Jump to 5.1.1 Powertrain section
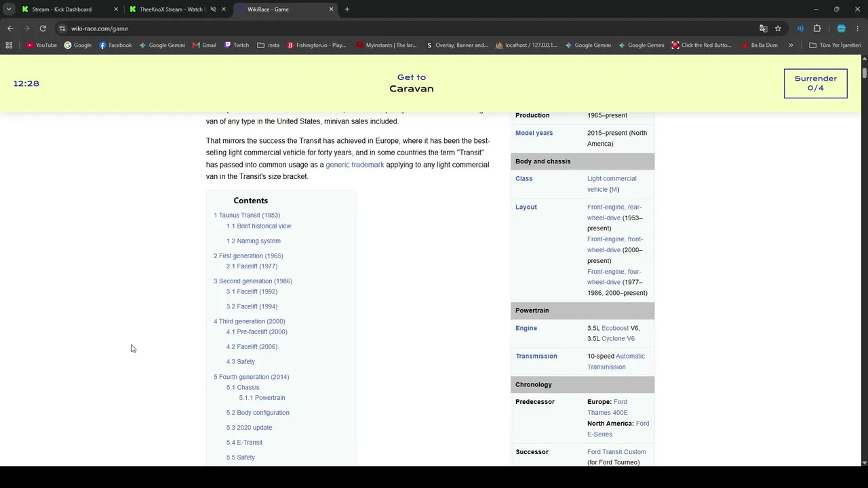The height and width of the screenshot is (488, 868). [262, 398]
